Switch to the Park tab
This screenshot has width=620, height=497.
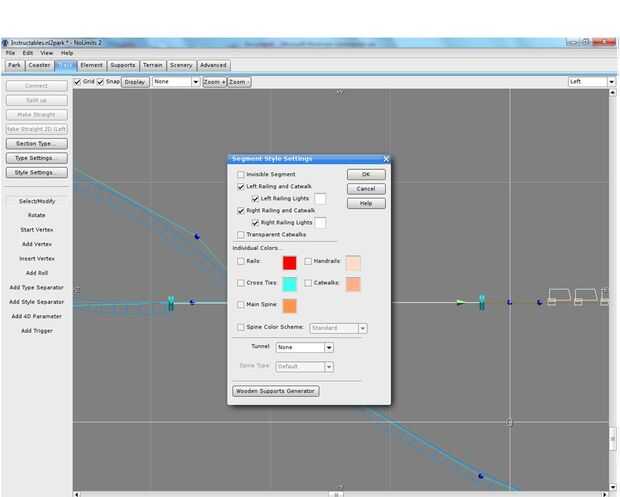[x=15, y=65]
